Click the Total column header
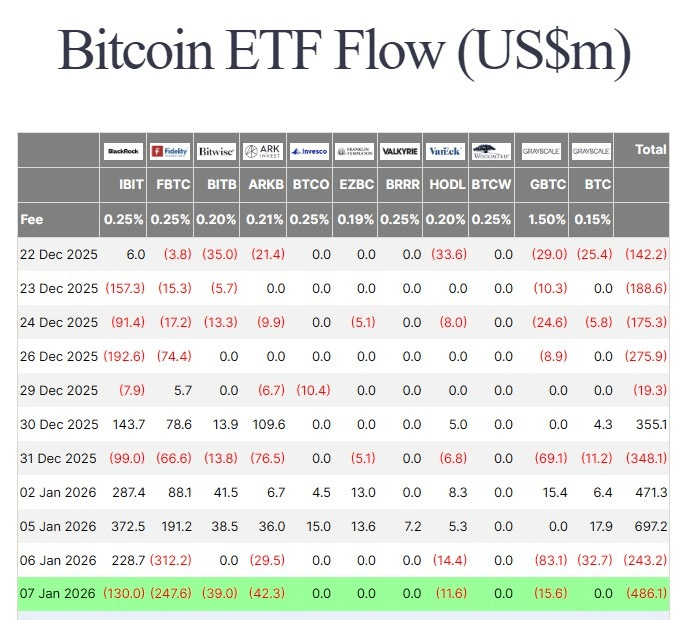687x620 pixels. [650, 150]
